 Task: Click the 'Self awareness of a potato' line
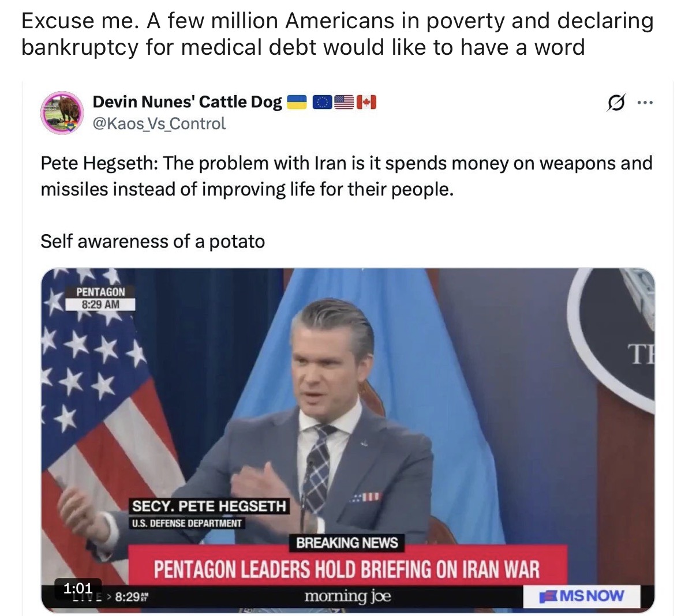(x=153, y=241)
